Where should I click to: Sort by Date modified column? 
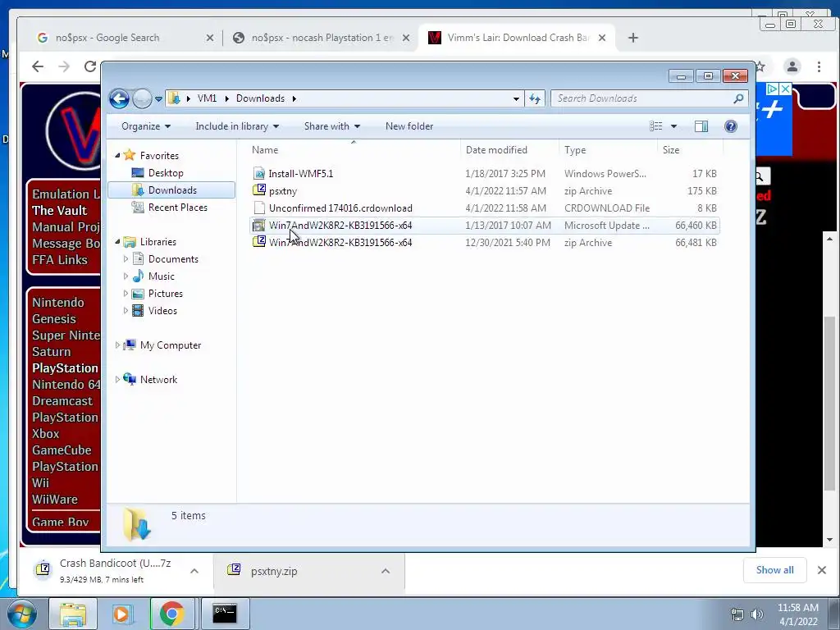pos(509,150)
